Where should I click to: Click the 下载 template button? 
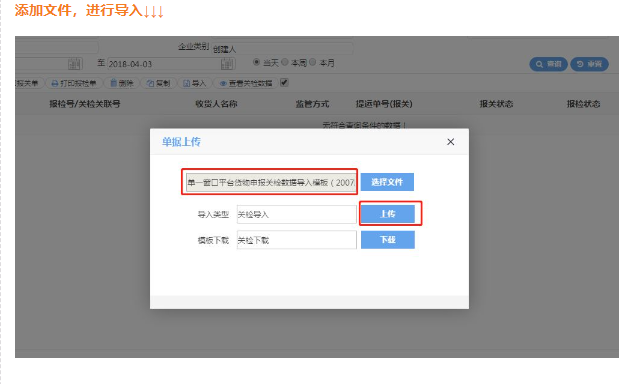[388, 240]
